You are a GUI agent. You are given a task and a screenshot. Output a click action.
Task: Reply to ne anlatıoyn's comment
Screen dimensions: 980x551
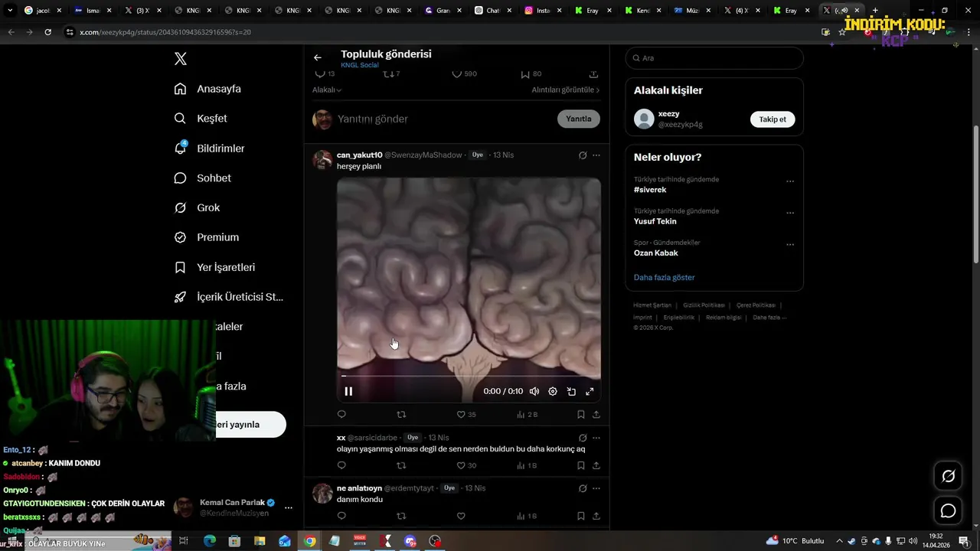pyautogui.click(x=341, y=516)
